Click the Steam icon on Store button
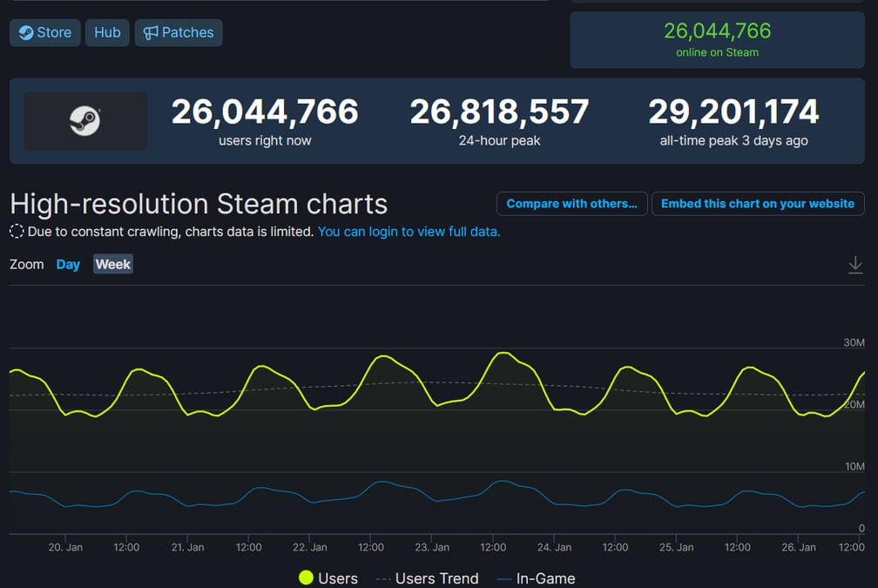This screenshot has width=878, height=588. click(26, 32)
